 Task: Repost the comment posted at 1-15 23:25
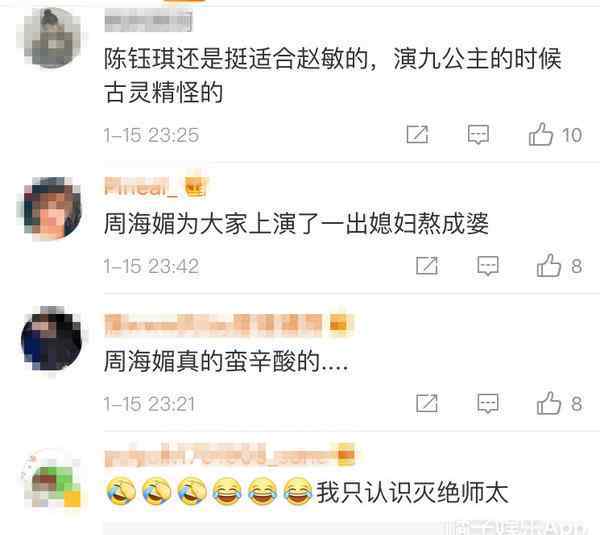pyautogui.click(x=417, y=134)
